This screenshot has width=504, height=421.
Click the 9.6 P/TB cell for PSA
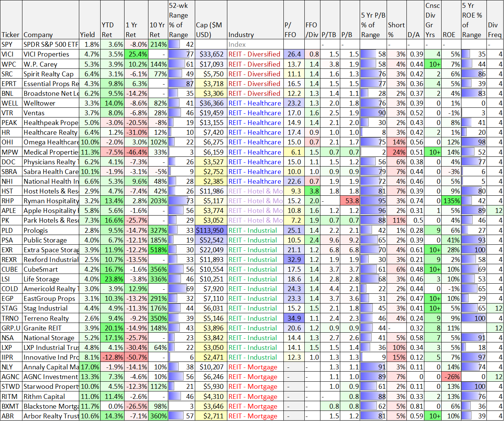tap(330, 240)
